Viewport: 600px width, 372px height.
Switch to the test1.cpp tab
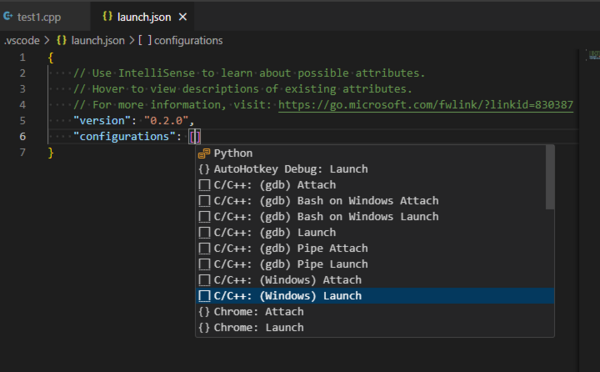click(38, 17)
